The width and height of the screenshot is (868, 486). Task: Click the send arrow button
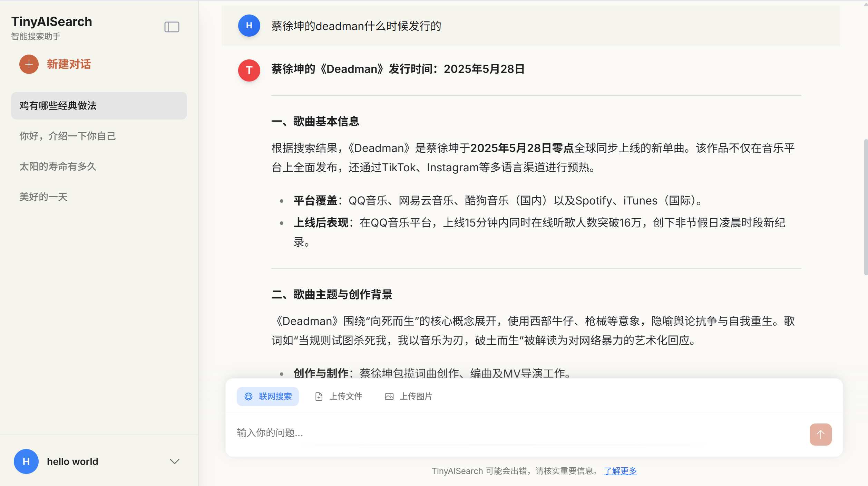(820, 434)
